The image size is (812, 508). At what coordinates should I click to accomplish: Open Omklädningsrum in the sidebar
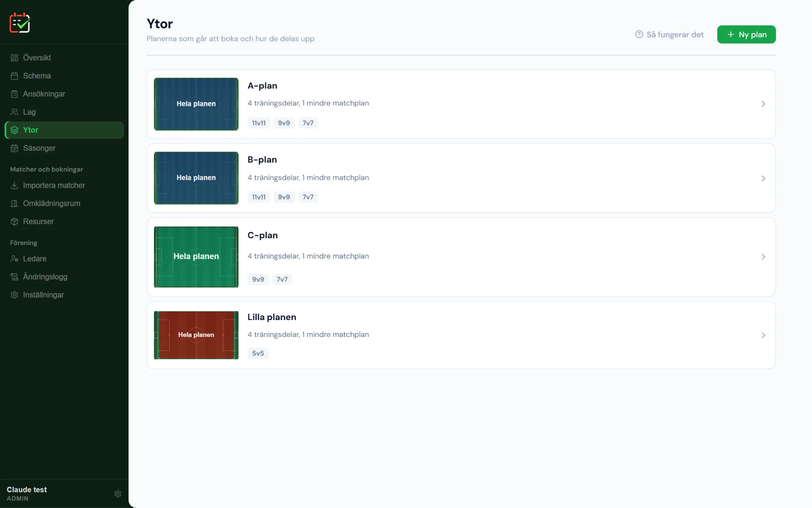pyautogui.click(x=64, y=204)
